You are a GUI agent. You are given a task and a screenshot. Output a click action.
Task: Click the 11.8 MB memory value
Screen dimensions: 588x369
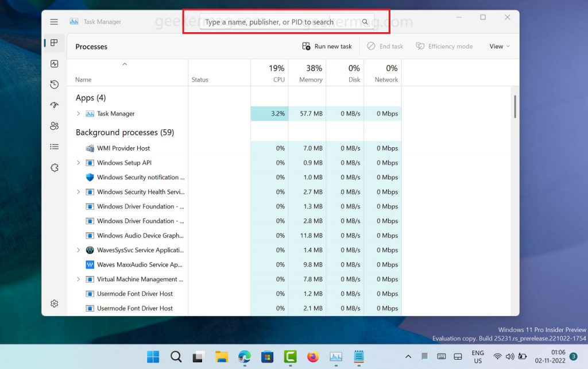click(x=311, y=235)
